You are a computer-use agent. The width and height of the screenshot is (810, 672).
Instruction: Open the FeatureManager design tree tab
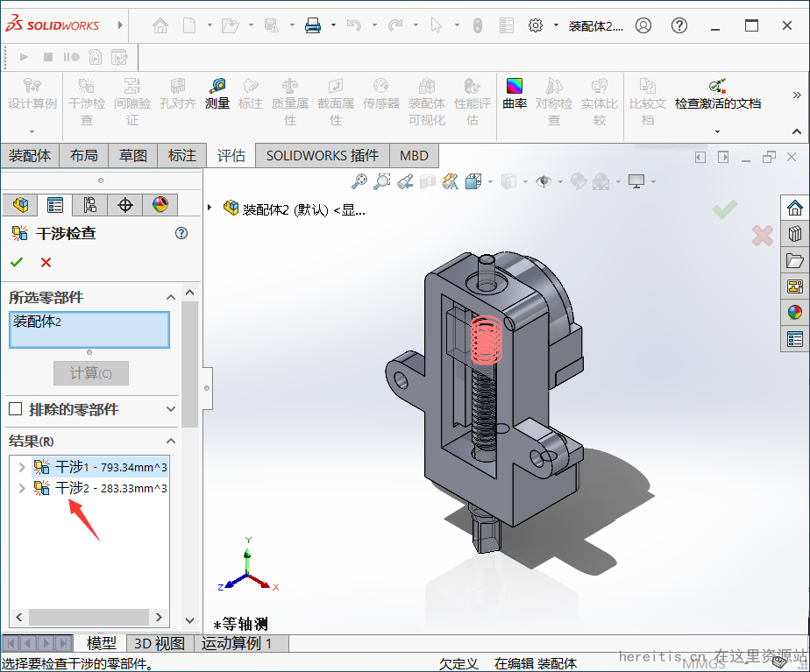point(20,205)
